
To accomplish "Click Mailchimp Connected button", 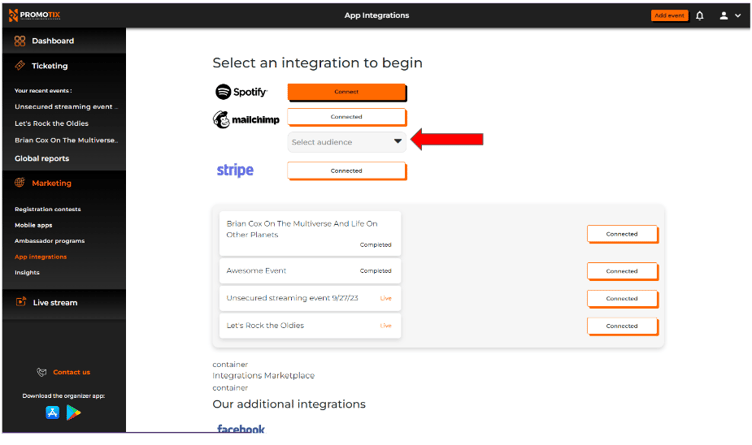I will (347, 117).
